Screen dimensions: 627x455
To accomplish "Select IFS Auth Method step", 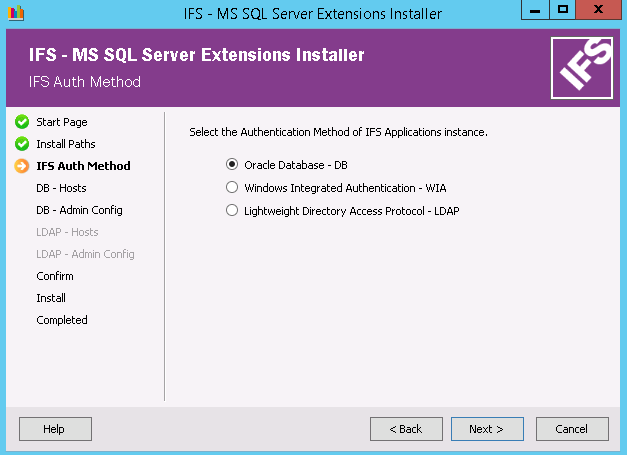I will (x=83, y=166).
